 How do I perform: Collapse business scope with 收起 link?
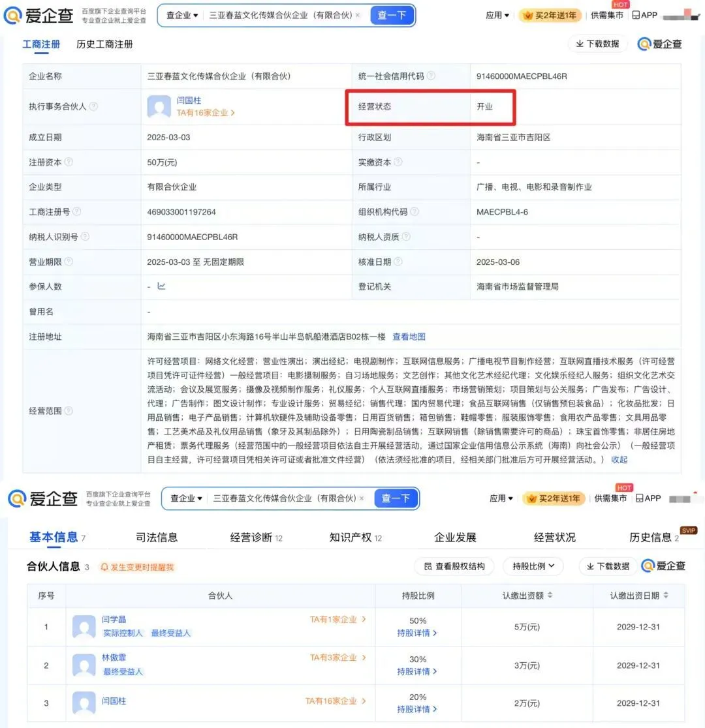point(619,459)
